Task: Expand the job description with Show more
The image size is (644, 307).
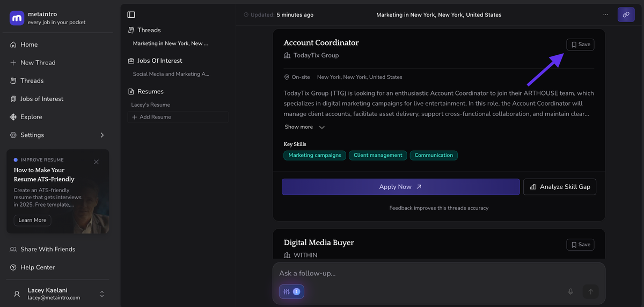Action: (304, 127)
